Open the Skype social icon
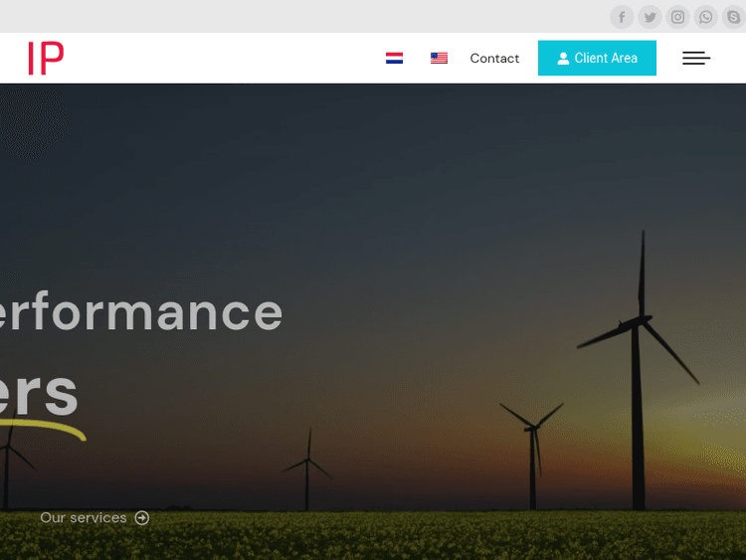Viewport: 746px width, 560px height. (x=733, y=17)
